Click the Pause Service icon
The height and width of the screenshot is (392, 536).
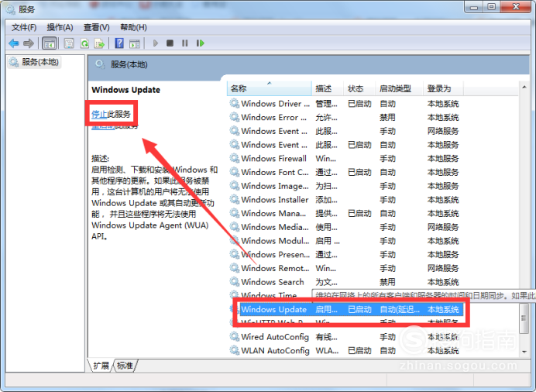tap(185, 43)
